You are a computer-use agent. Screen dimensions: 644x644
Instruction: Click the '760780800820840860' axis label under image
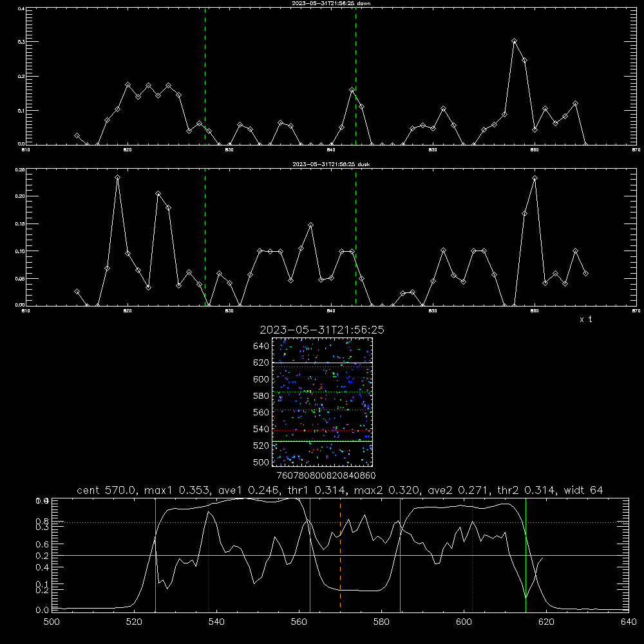(x=326, y=475)
